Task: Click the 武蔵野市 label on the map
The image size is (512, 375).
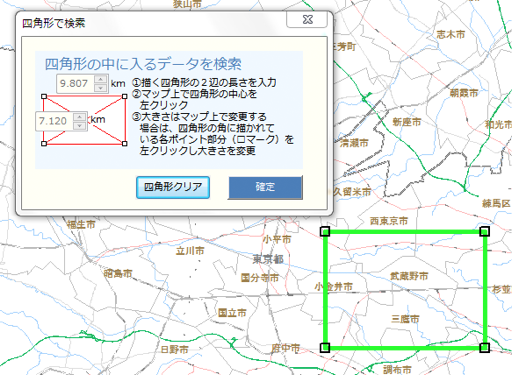Action: [409, 276]
